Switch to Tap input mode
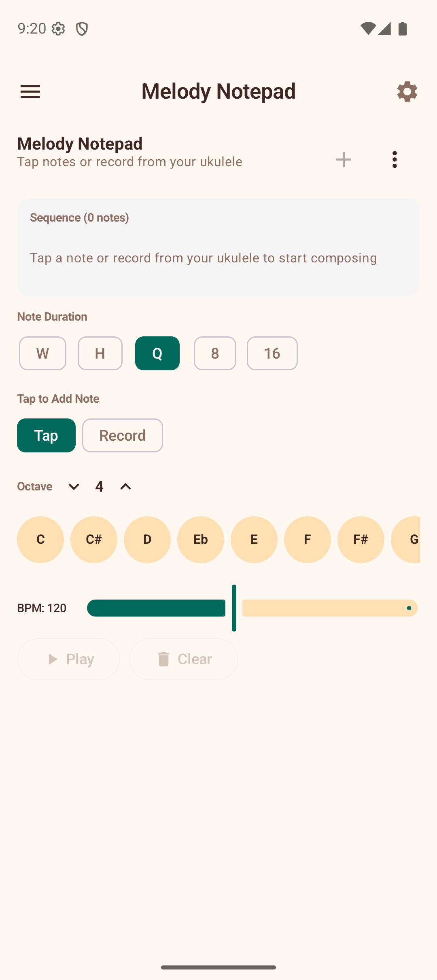The width and height of the screenshot is (437, 980). click(46, 435)
